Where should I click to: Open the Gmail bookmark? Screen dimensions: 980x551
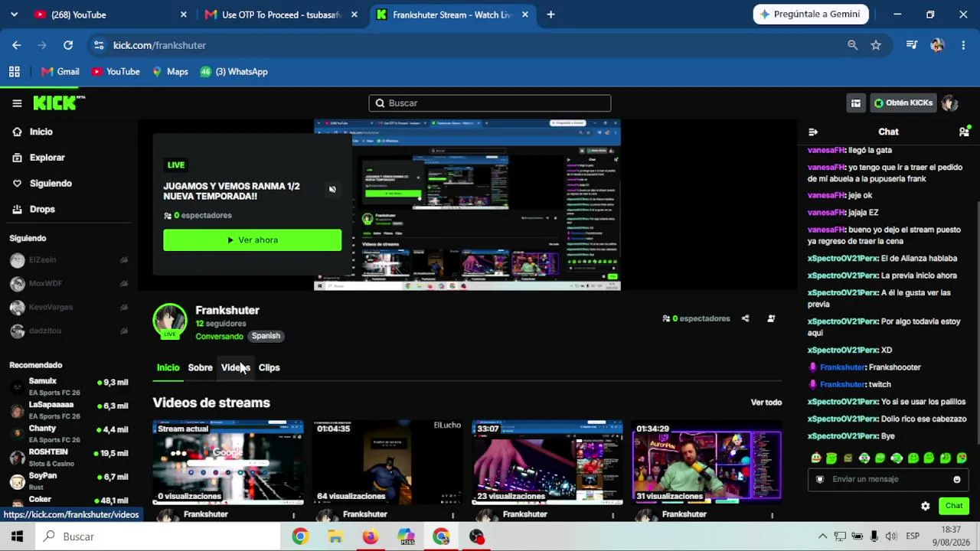[60, 72]
